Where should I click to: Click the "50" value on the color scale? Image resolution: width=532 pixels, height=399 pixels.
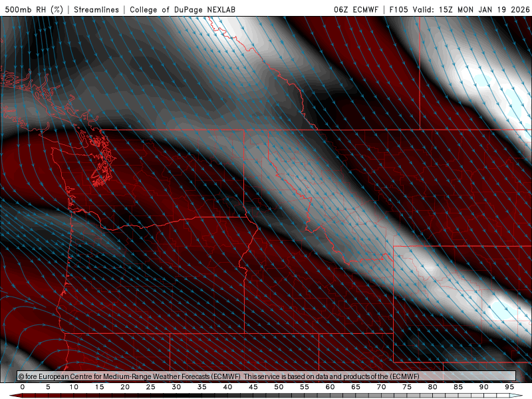tap(279, 387)
